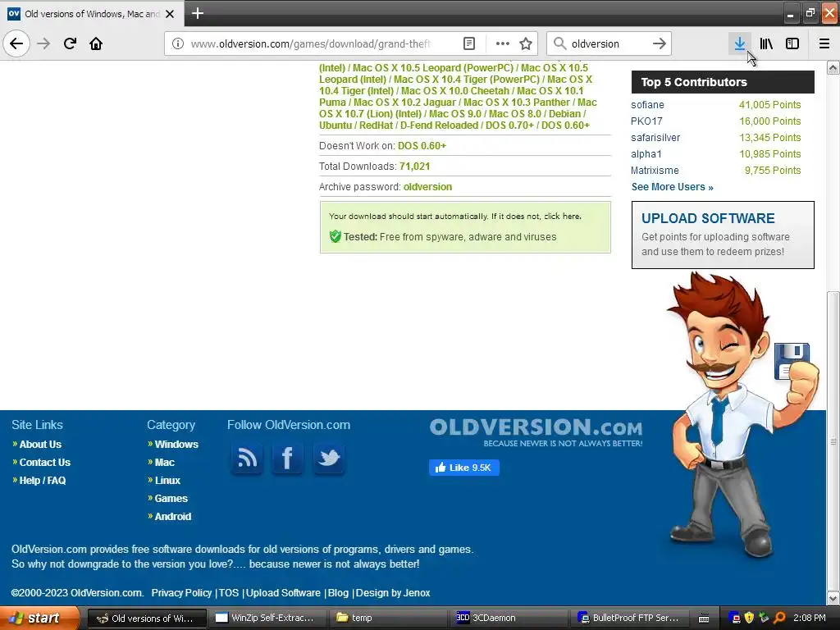Viewport: 840px width, 630px height.
Task: Open the Upload Software banner
Action: click(x=723, y=235)
